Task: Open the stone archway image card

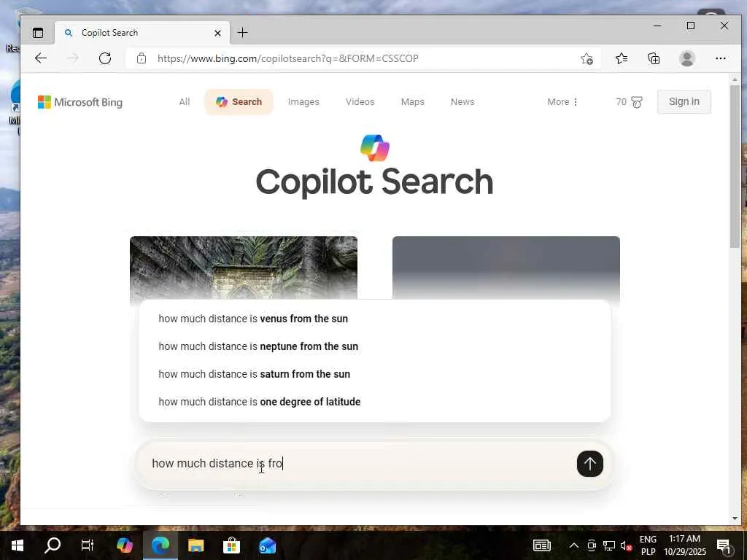Action: pos(244,268)
